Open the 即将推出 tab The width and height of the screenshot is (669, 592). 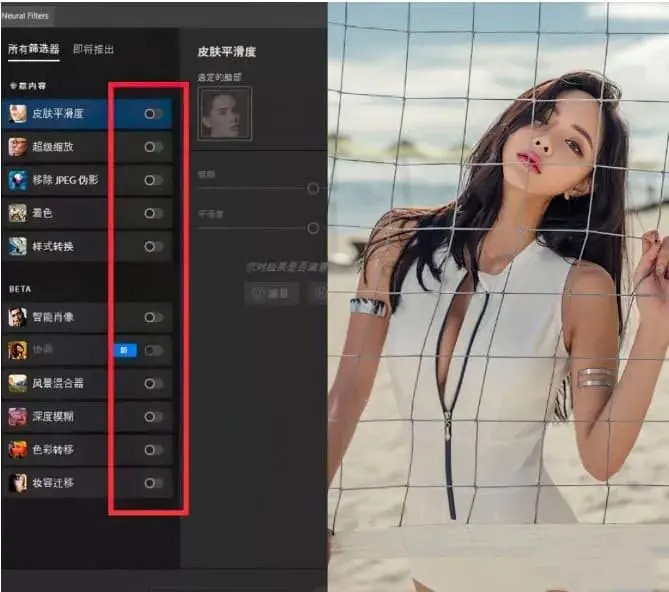tap(93, 49)
